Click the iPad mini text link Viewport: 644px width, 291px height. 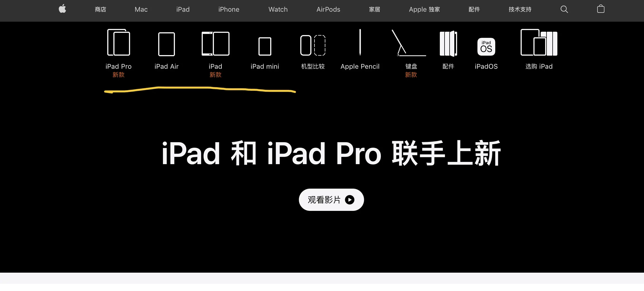(265, 66)
